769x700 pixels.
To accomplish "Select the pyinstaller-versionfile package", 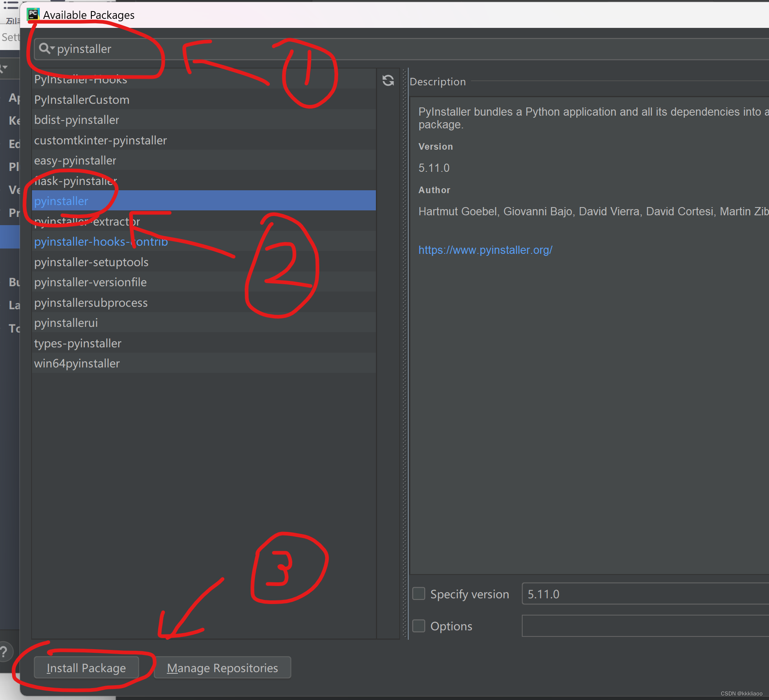I will [x=204, y=282].
